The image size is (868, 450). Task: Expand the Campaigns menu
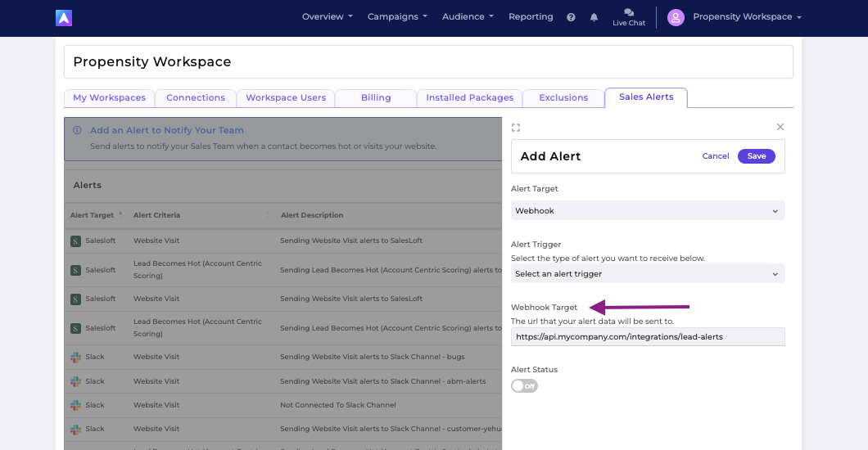tap(397, 16)
